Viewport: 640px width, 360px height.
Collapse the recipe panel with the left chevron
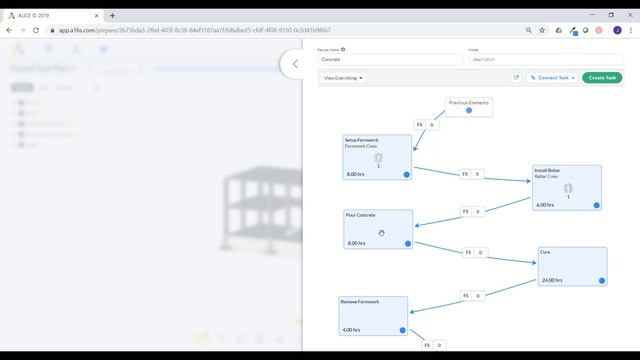[295, 64]
